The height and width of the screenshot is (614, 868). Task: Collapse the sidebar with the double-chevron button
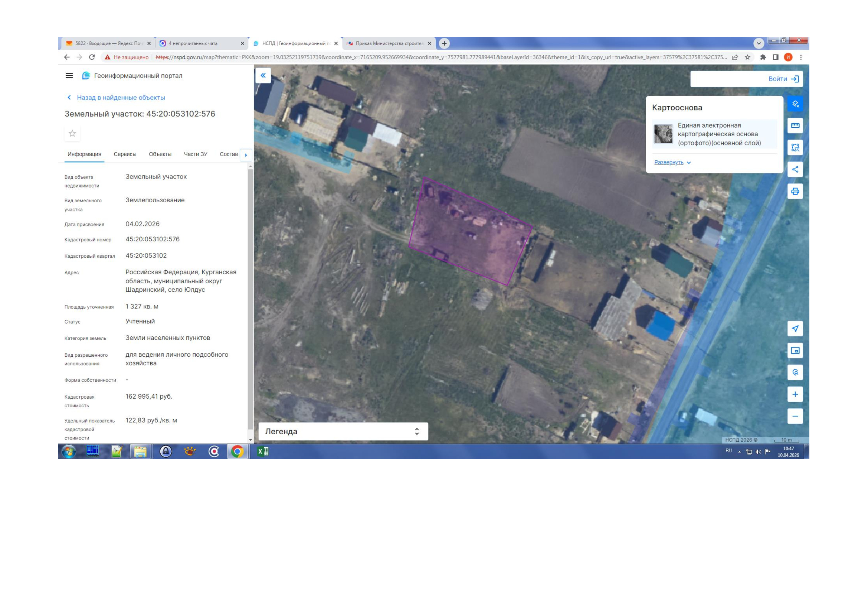click(x=263, y=76)
